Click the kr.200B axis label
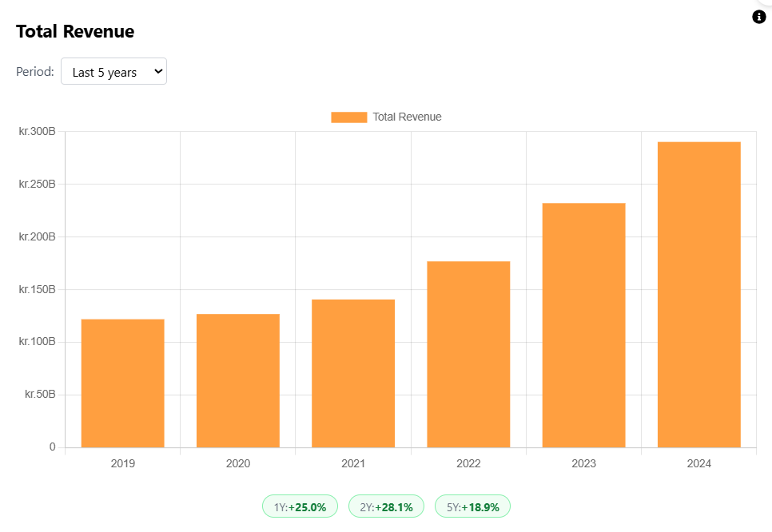 pos(37,236)
